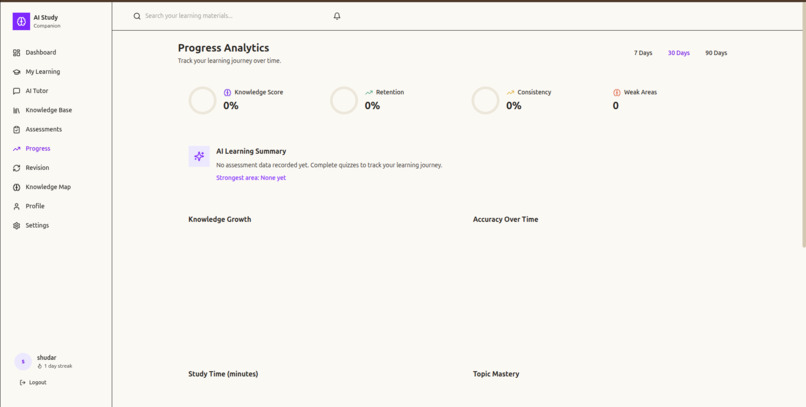
Task: Click the AI Tutor chat bubble icon
Action: coord(16,91)
